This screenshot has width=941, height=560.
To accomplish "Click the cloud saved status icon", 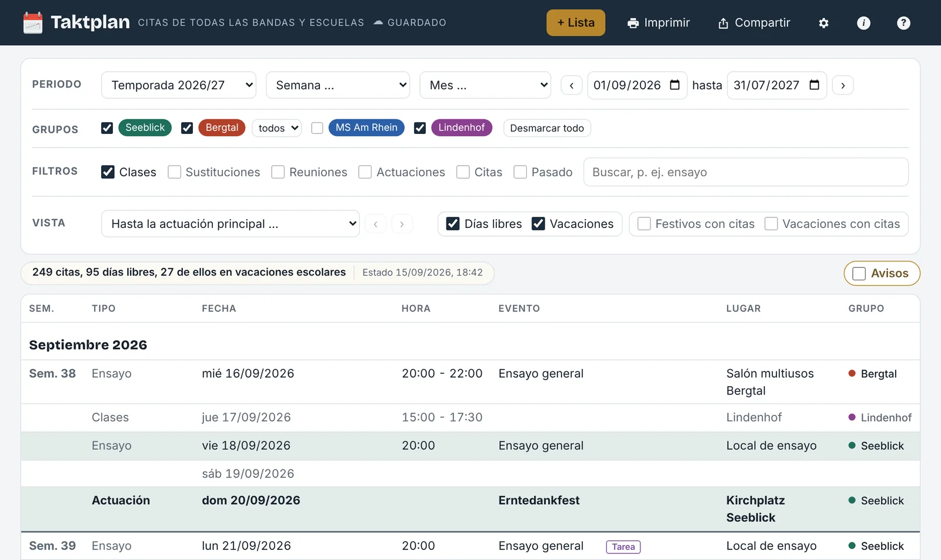I will 378,22.
